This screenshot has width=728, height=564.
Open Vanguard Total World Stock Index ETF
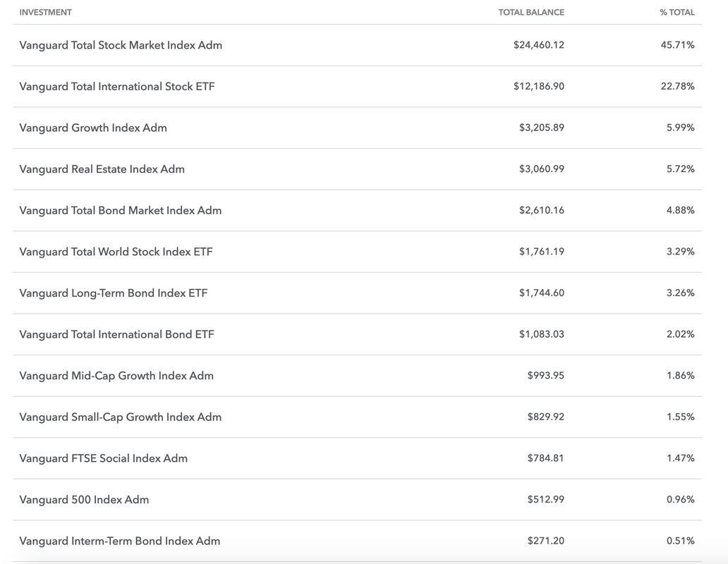116,252
